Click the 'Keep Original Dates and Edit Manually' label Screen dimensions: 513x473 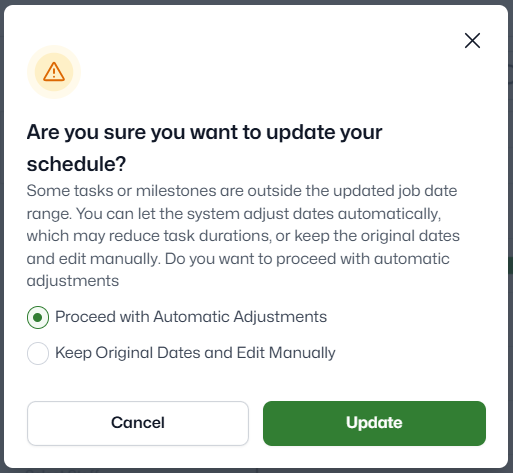point(195,353)
